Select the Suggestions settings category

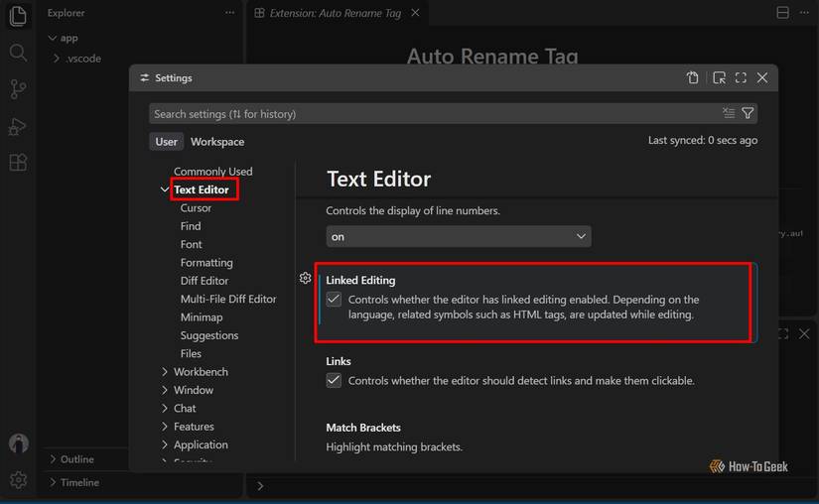209,335
